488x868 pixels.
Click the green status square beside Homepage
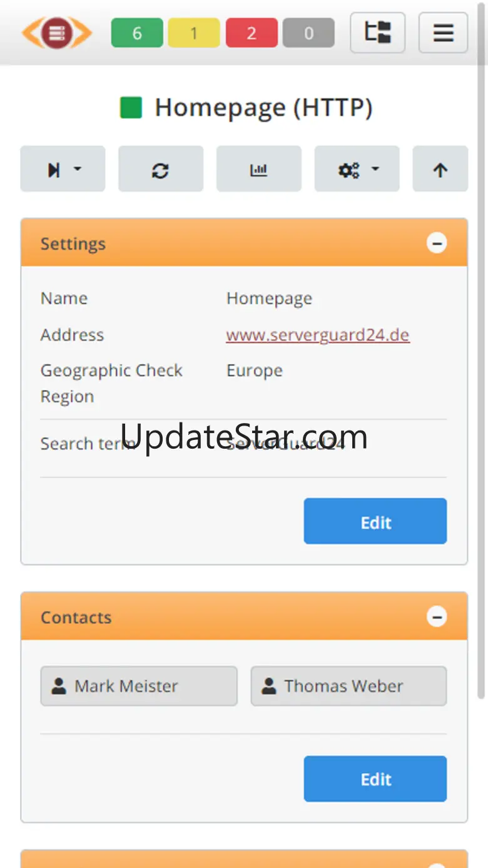(x=131, y=108)
